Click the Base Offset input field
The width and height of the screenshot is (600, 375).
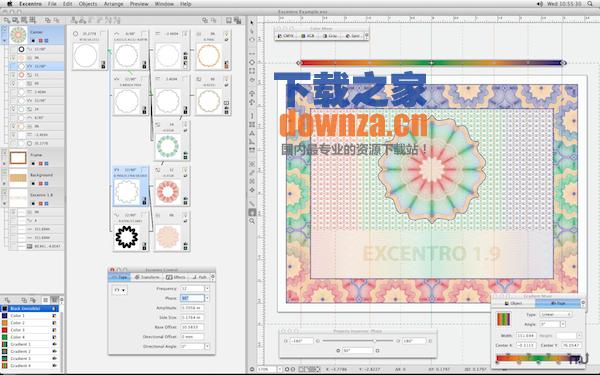pos(192,327)
